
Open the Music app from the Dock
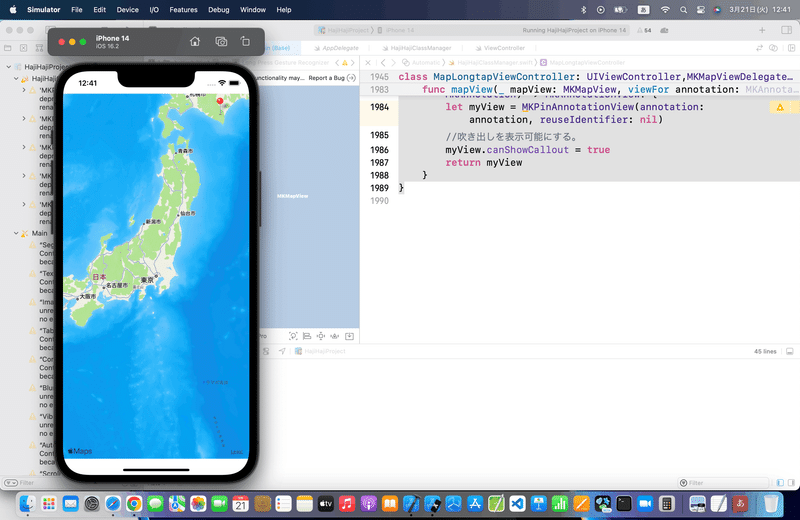347,504
